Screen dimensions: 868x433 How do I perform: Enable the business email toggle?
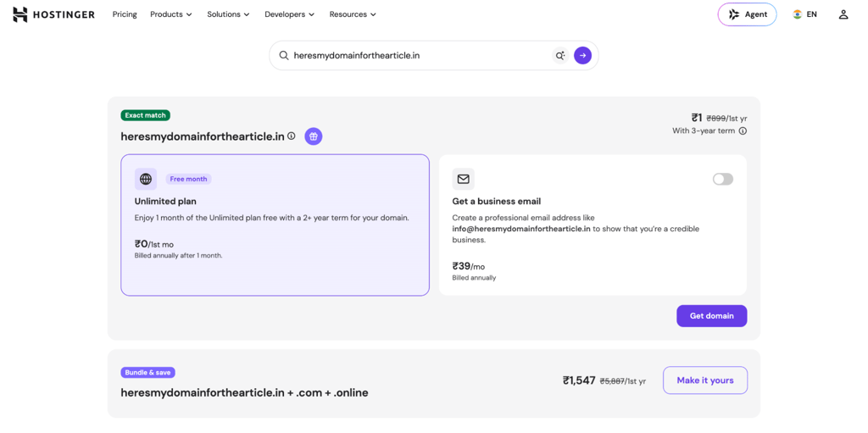(x=723, y=179)
